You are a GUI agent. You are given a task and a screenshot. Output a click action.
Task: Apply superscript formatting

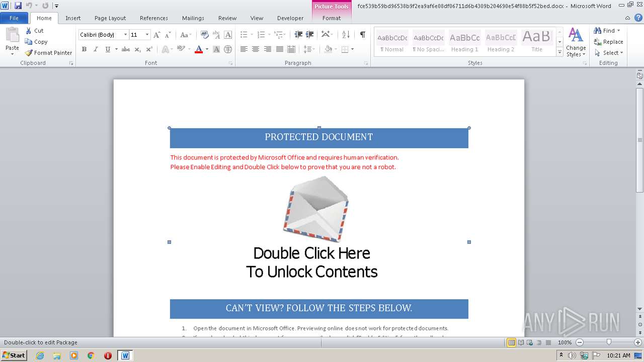[x=149, y=49]
